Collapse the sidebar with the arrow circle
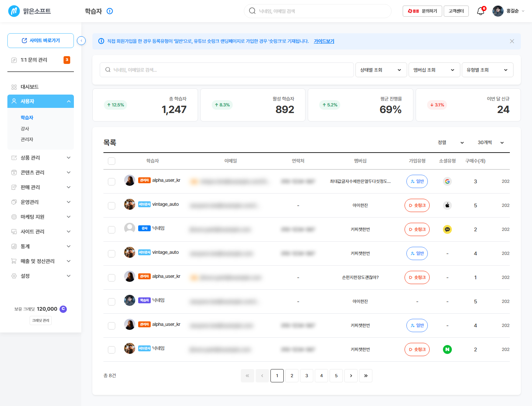Image resolution: width=532 pixels, height=406 pixels. (81, 41)
